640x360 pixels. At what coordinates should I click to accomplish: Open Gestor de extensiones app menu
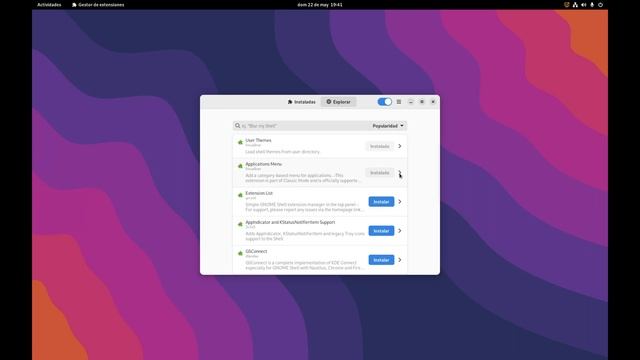tap(98, 5)
